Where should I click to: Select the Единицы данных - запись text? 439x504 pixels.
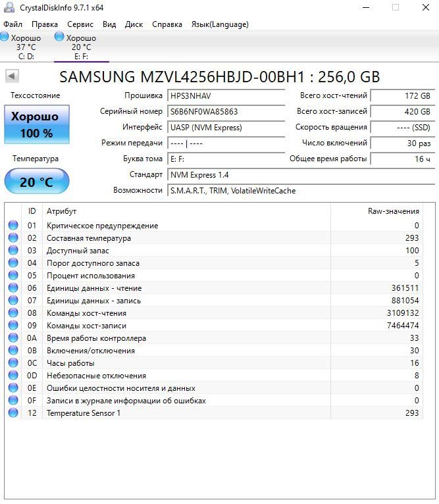[93, 301]
